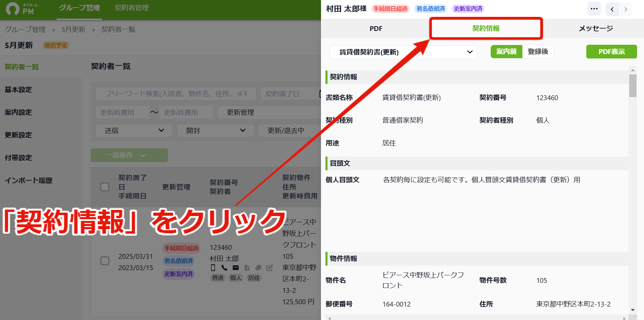
Task: Select the 登録後 toggle option
Action: [538, 52]
